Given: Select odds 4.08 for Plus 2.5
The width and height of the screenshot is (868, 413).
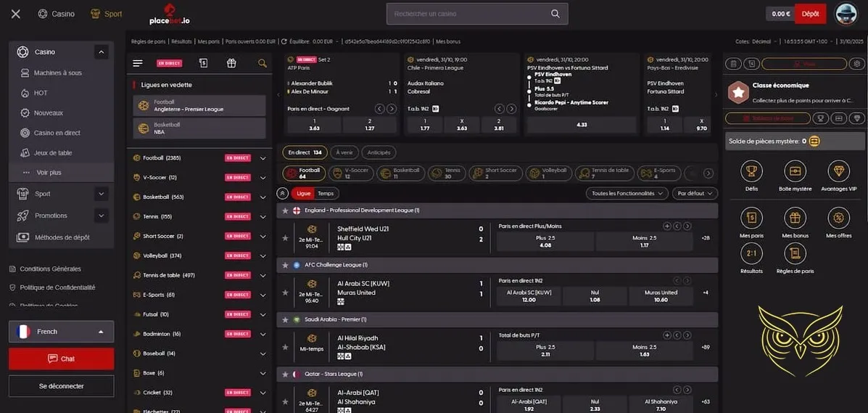Looking at the screenshot, I should point(545,242).
